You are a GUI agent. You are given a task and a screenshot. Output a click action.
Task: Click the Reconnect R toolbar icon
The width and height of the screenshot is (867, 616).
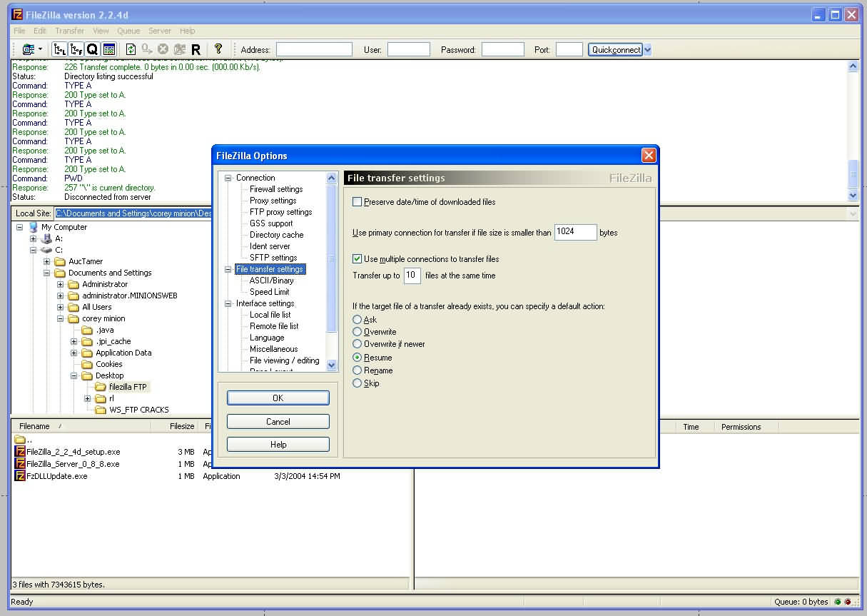[196, 49]
